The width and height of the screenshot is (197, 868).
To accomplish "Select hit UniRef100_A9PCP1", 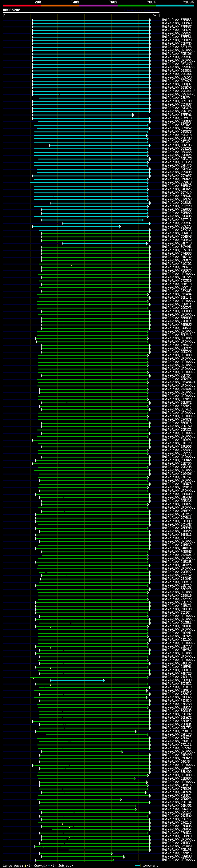I will tap(177, 30).
